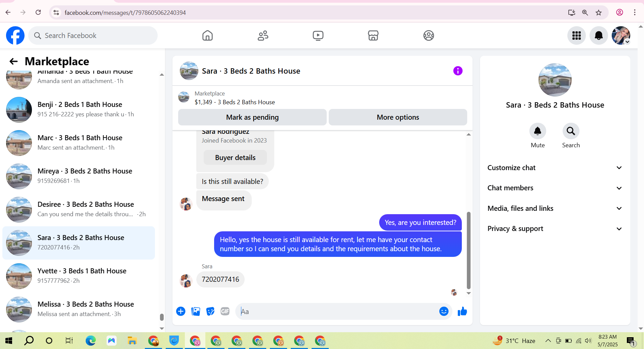Open File Explorer from taskbar
This screenshot has height=349, width=644.
pos(132,341)
